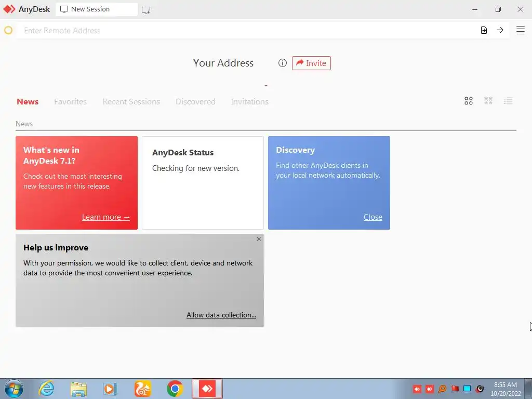Screen dimensions: 532x399
Task: Follow the Learn more link
Action: point(106,217)
